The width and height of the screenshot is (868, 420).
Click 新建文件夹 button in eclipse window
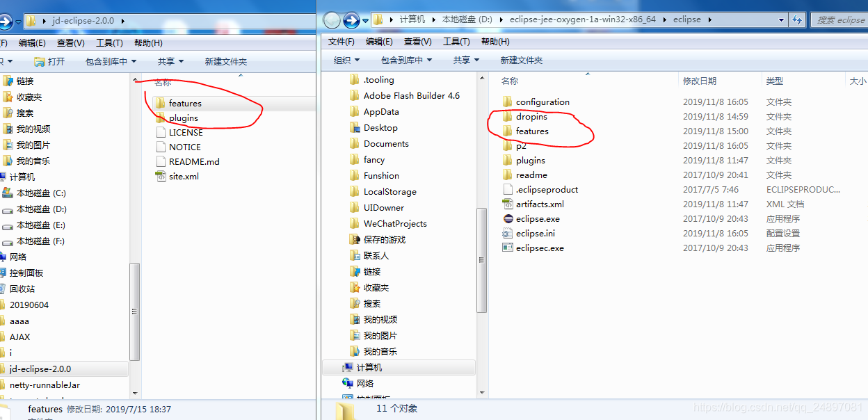click(522, 60)
